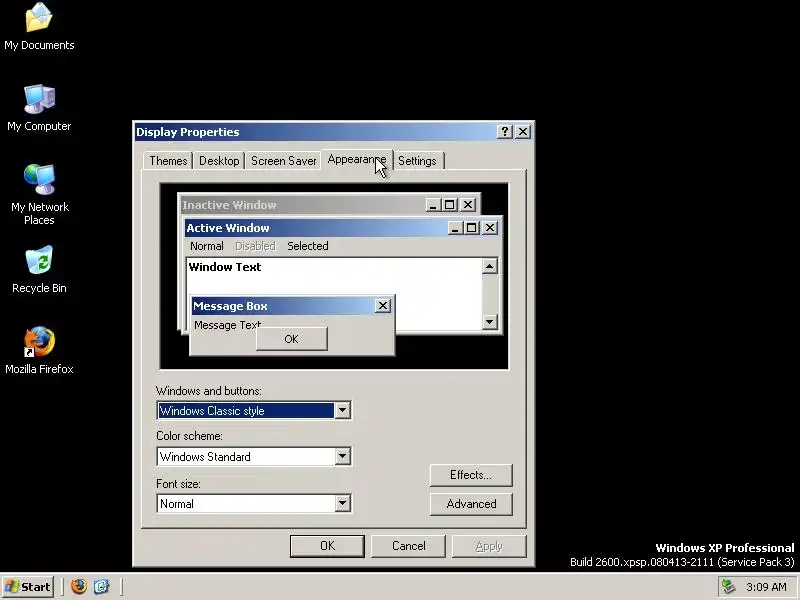This screenshot has width=800, height=600.
Task: Click the second quick launch icon beside Firefox
Action: pos(101,586)
